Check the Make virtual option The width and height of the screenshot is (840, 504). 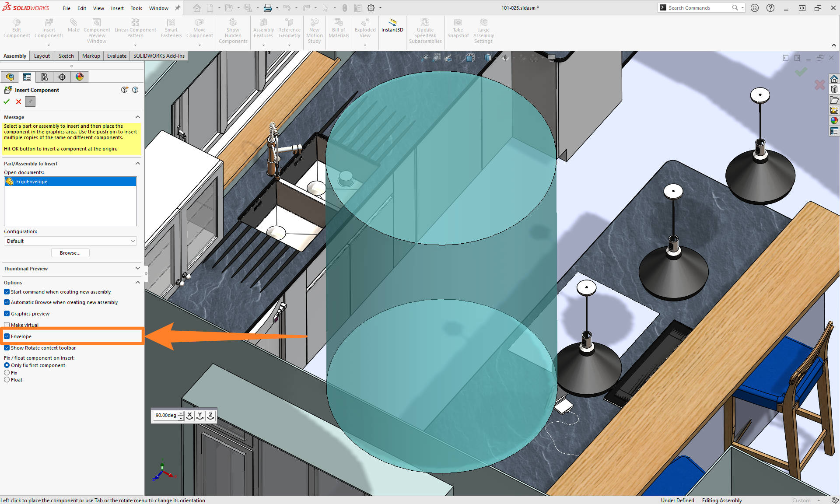point(7,325)
